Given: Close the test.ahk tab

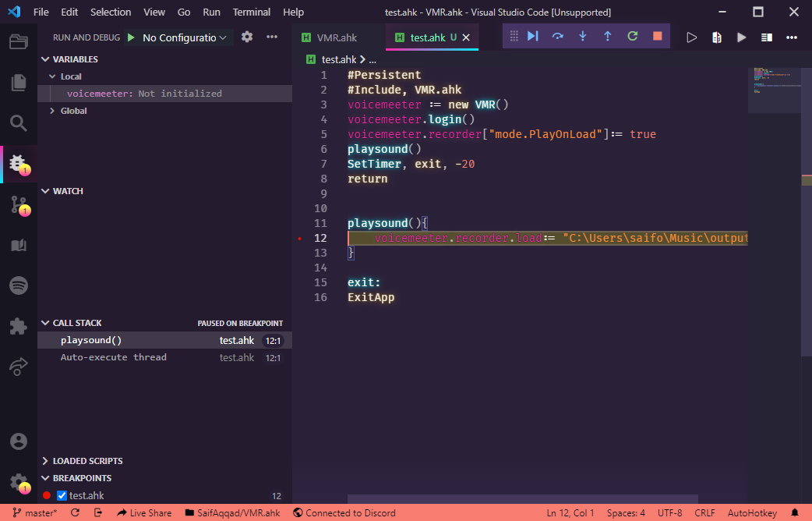Looking at the screenshot, I should pyautogui.click(x=466, y=37).
